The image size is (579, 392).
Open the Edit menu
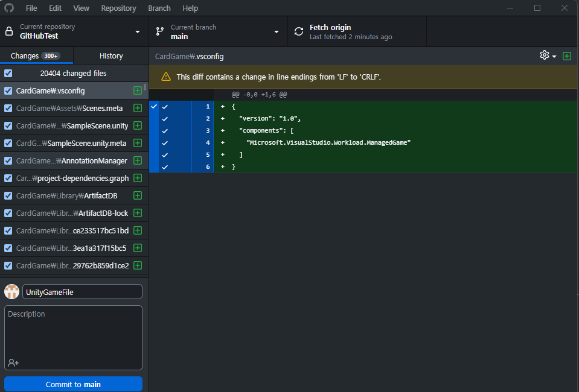(x=56, y=8)
